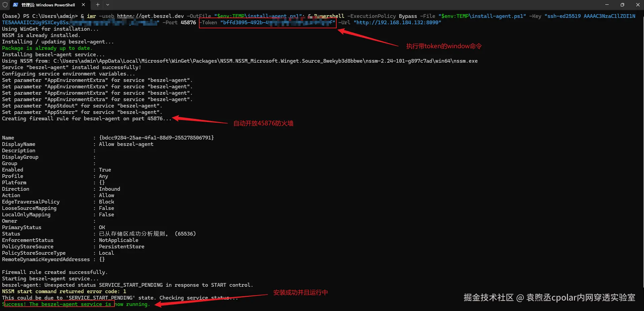Restore down the terminal window
This screenshot has height=311, width=644.
pos(622,5)
